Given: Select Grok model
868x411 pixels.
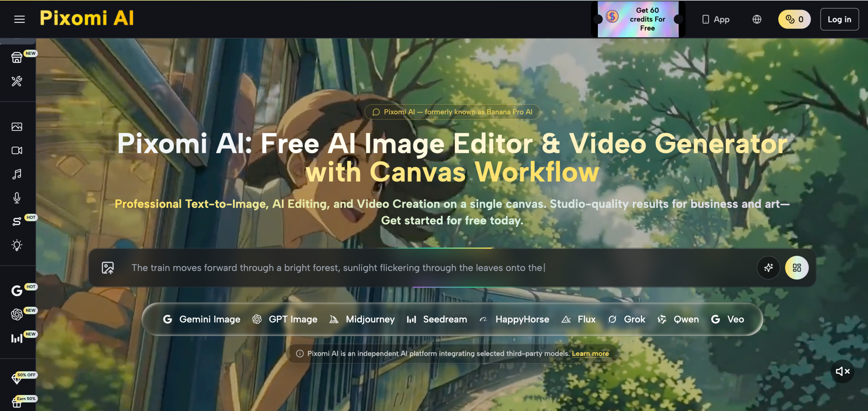Looking at the screenshot, I should [x=626, y=319].
